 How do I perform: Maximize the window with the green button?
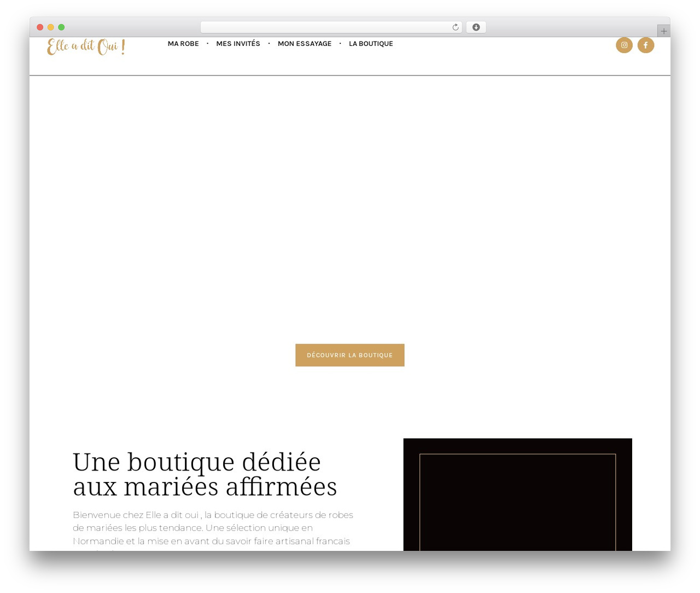pyautogui.click(x=61, y=27)
